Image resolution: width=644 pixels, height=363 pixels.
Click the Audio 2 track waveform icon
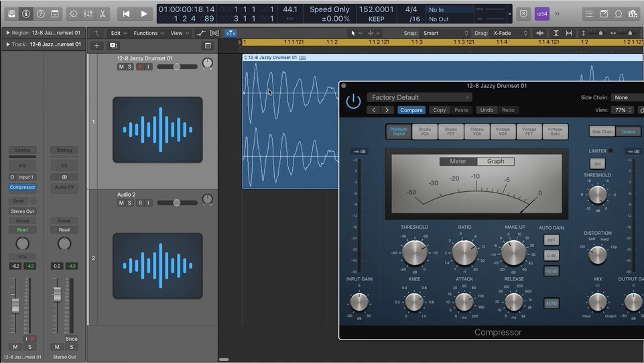click(157, 266)
